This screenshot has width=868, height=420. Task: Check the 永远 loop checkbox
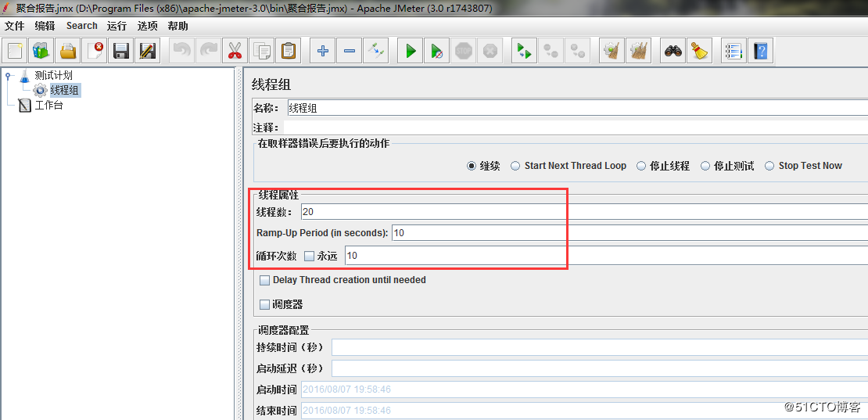(x=309, y=257)
